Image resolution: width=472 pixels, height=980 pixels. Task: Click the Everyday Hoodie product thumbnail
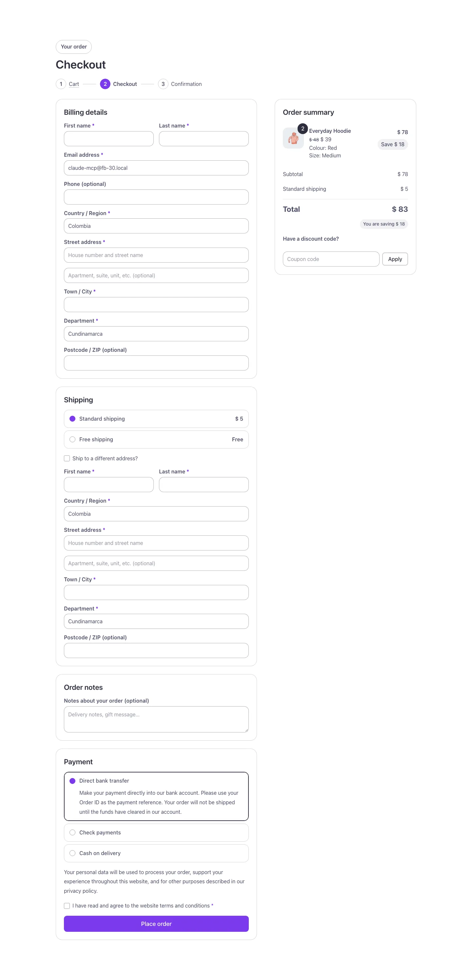(293, 138)
